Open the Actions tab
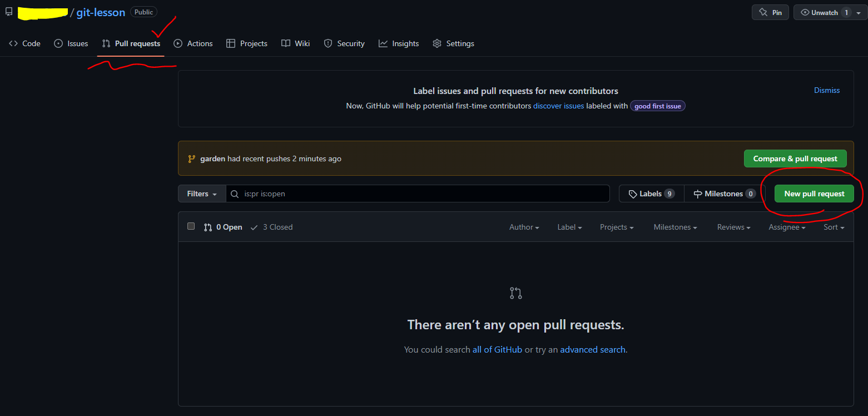Image resolution: width=868 pixels, height=416 pixels. [193, 43]
